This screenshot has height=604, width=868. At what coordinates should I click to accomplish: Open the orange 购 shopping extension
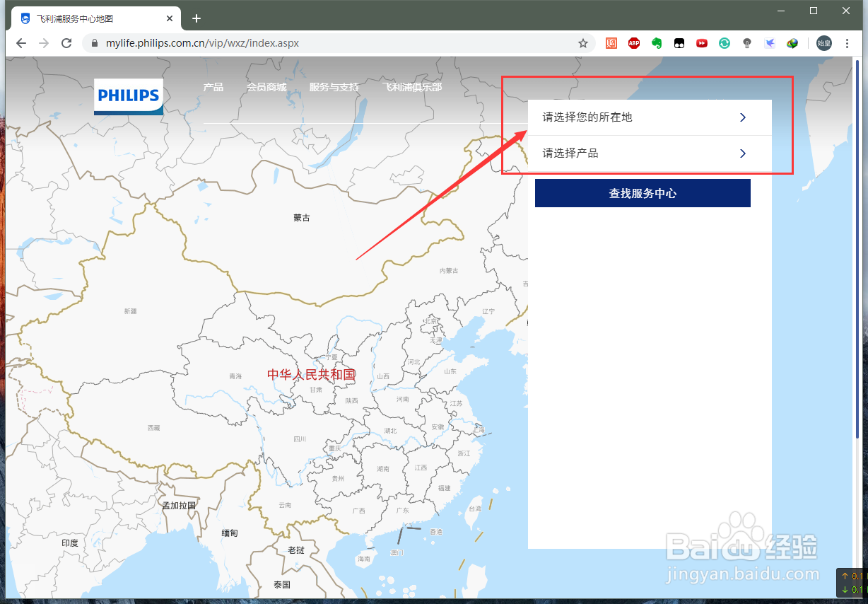click(611, 43)
